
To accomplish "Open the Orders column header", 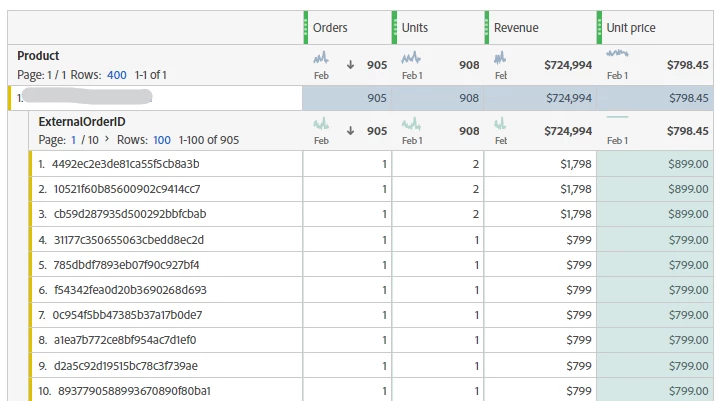I will point(330,28).
